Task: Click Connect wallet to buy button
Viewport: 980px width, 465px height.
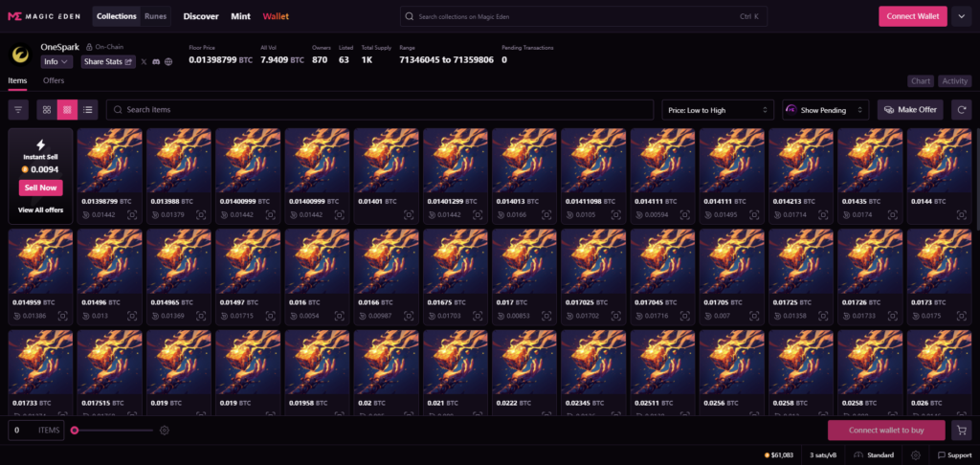Action: (x=886, y=430)
